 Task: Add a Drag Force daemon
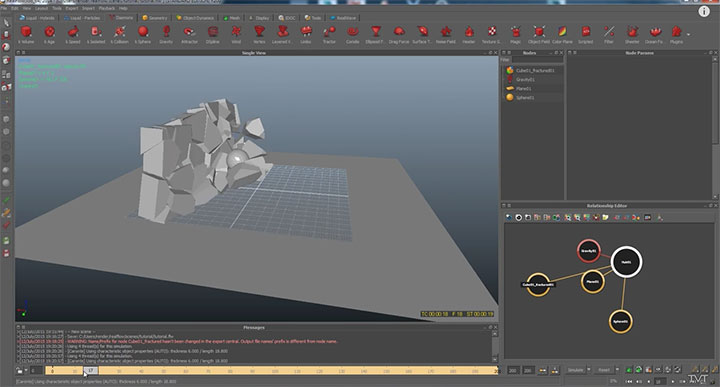pos(399,34)
